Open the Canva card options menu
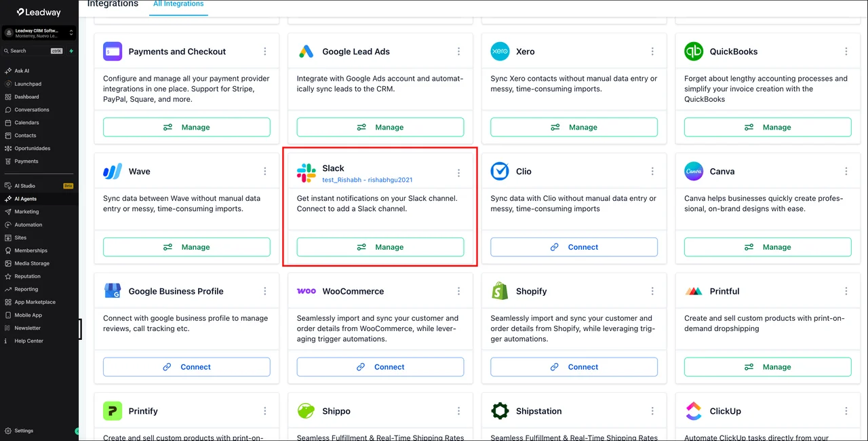 pyautogui.click(x=846, y=172)
